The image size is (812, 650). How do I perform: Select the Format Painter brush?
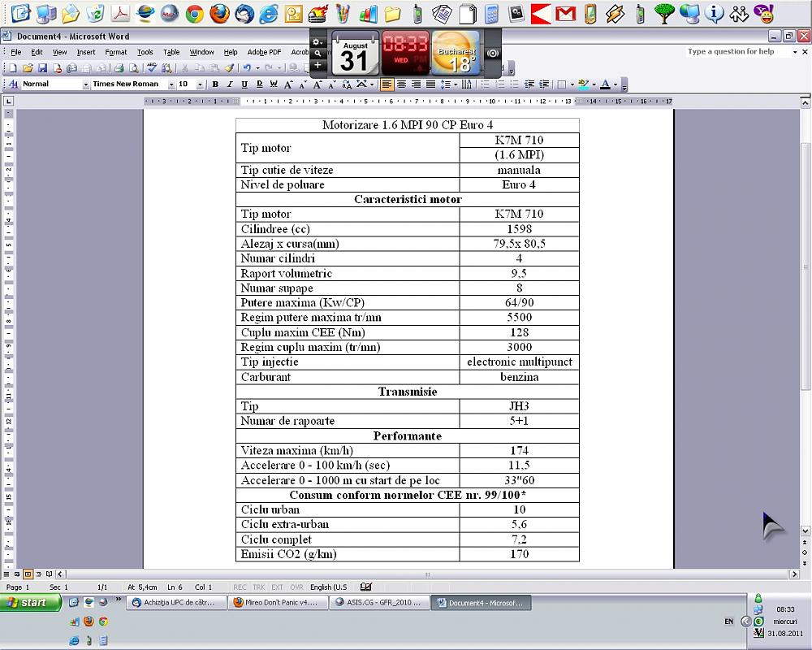[x=230, y=68]
